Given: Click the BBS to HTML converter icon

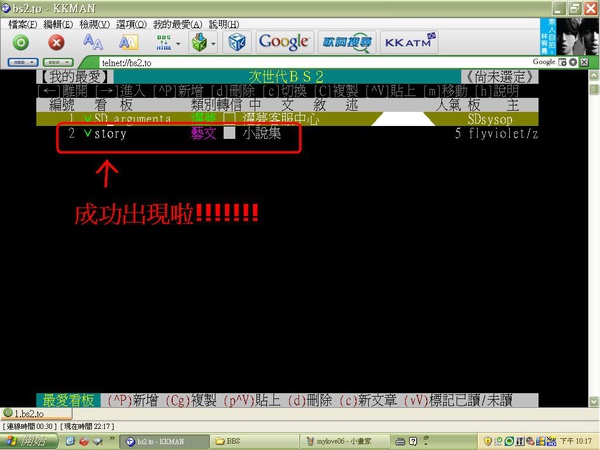Looking at the screenshot, I should click(x=164, y=42).
